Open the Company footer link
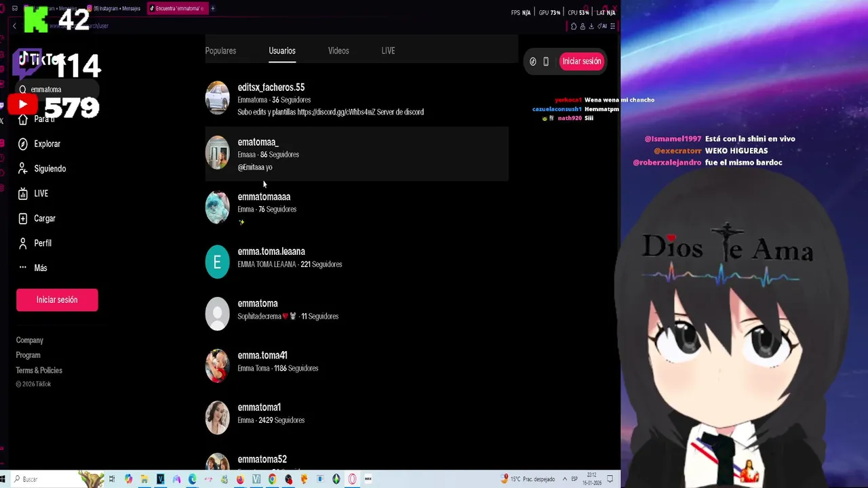This screenshot has height=488, width=868. pyautogui.click(x=30, y=340)
